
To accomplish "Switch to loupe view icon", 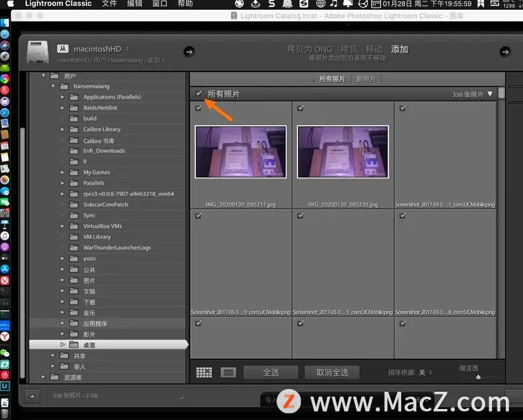I will [228, 372].
